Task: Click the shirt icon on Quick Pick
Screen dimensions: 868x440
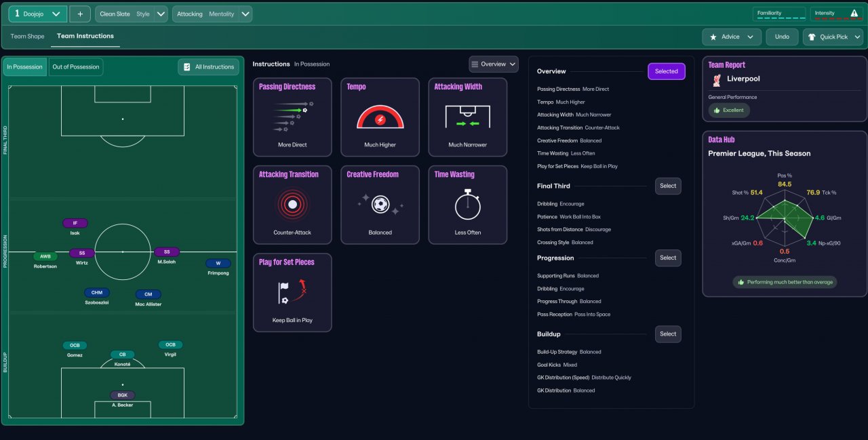Action: pos(812,37)
